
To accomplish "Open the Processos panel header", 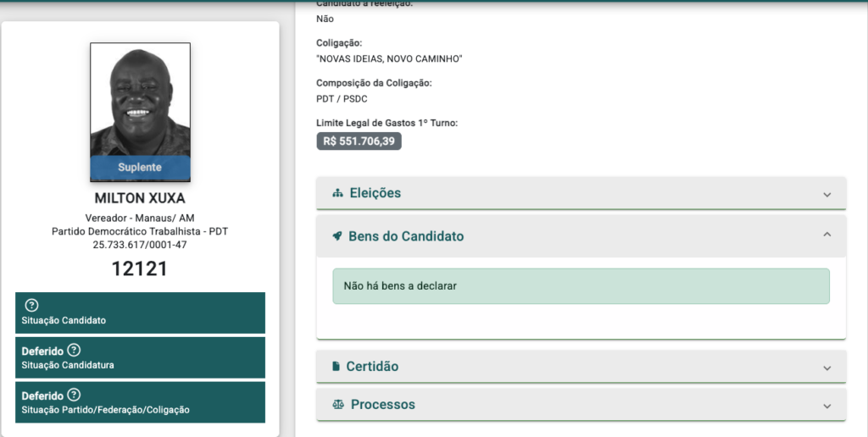I will coord(581,404).
